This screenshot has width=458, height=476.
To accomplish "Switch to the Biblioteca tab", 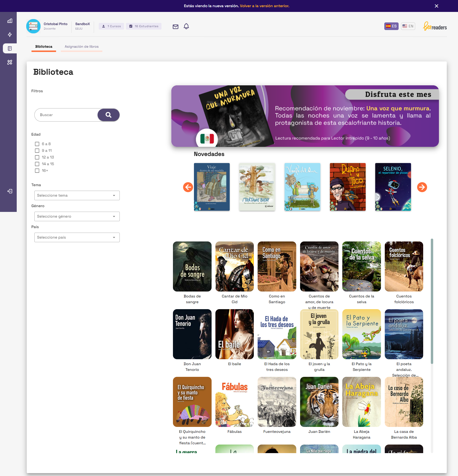I will point(44,47).
